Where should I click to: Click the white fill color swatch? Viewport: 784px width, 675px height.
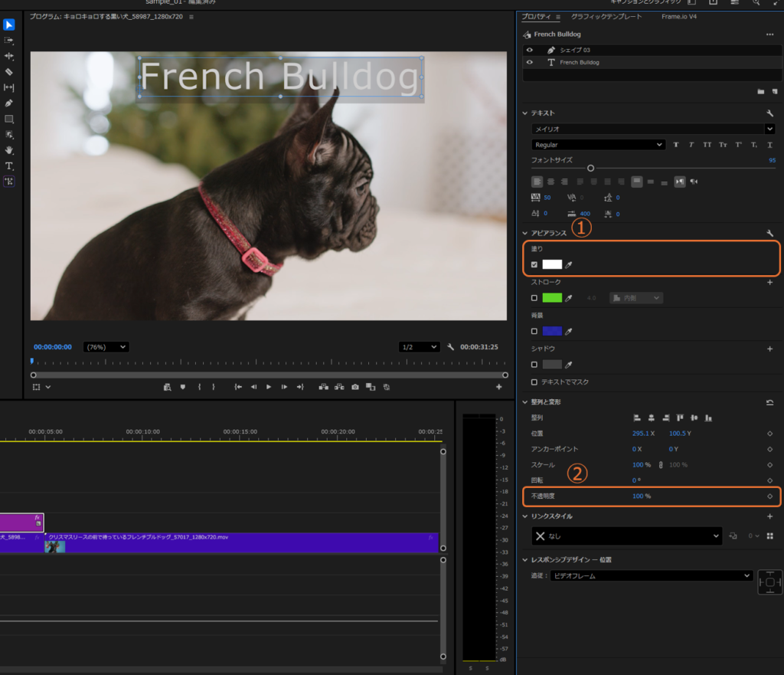pos(552,264)
